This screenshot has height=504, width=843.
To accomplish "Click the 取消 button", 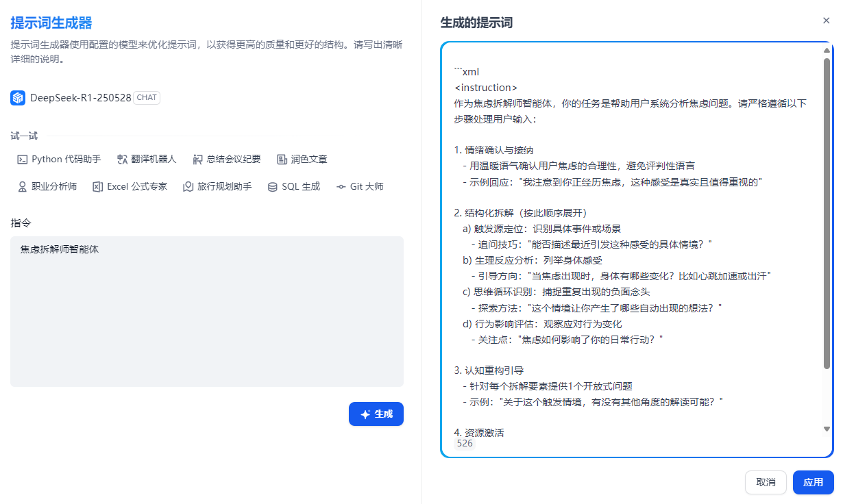I will (766, 482).
